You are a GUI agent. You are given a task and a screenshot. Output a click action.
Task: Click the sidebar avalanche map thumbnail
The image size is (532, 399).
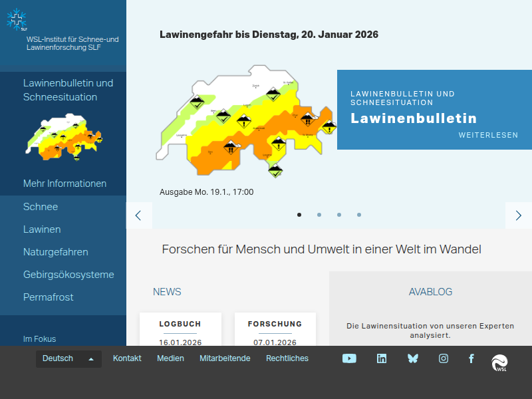[63, 138]
